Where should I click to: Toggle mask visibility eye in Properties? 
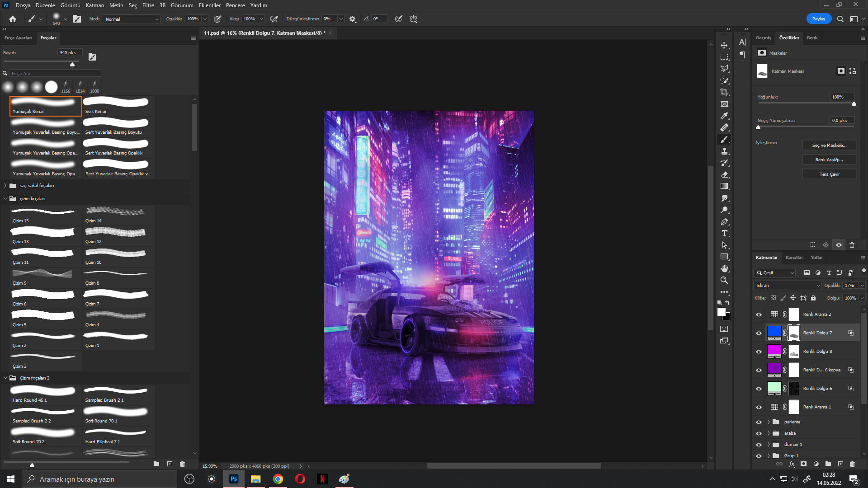[839, 245]
